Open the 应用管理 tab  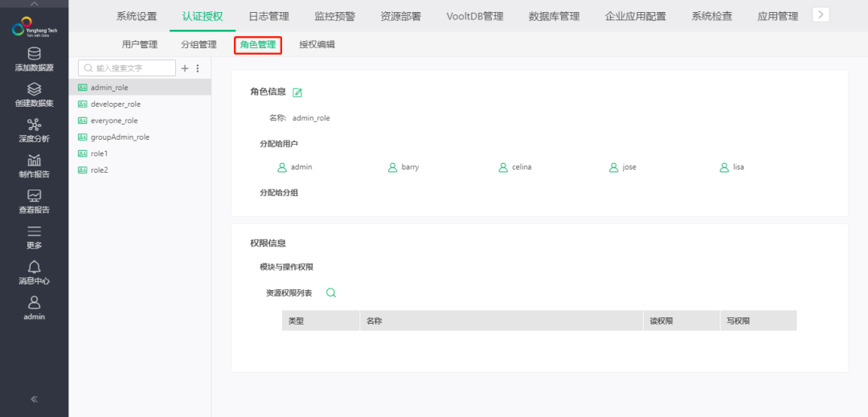[x=778, y=16]
